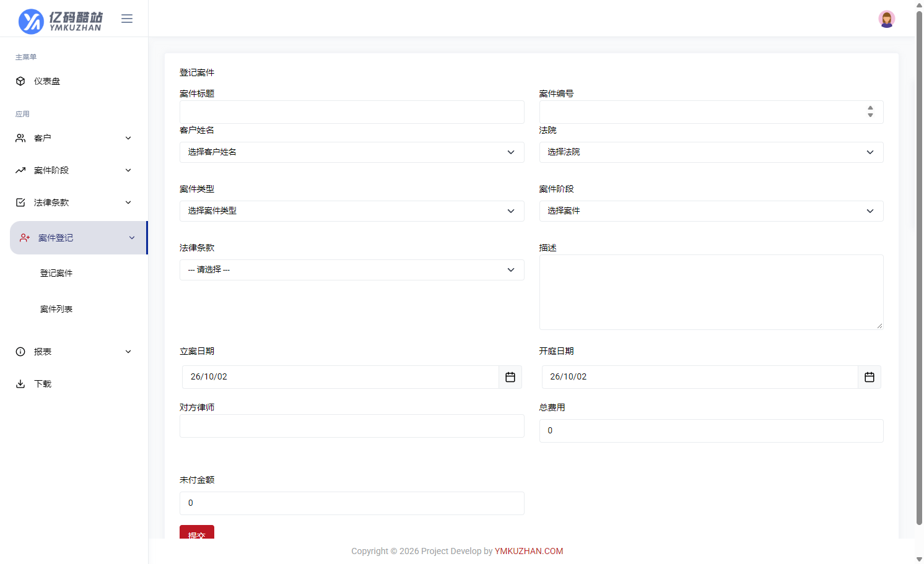This screenshot has width=924, height=564.
Task: Click the 描述 text area
Action: (711, 292)
